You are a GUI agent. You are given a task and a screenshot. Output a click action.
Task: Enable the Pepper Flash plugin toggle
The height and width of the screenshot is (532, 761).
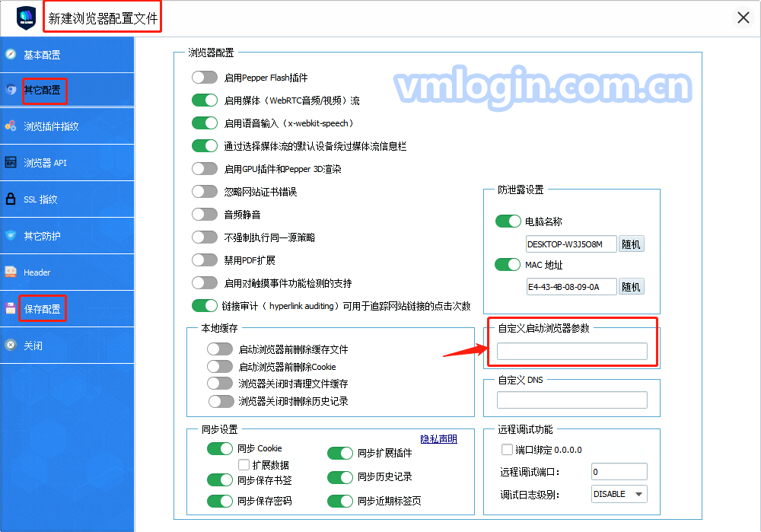[x=205, y=78]
